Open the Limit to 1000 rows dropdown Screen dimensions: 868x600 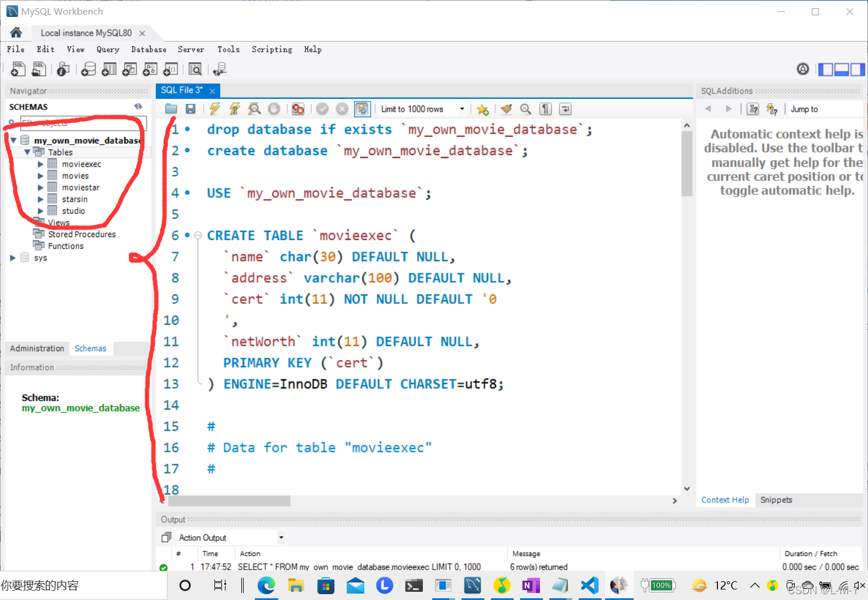[462, 109]
